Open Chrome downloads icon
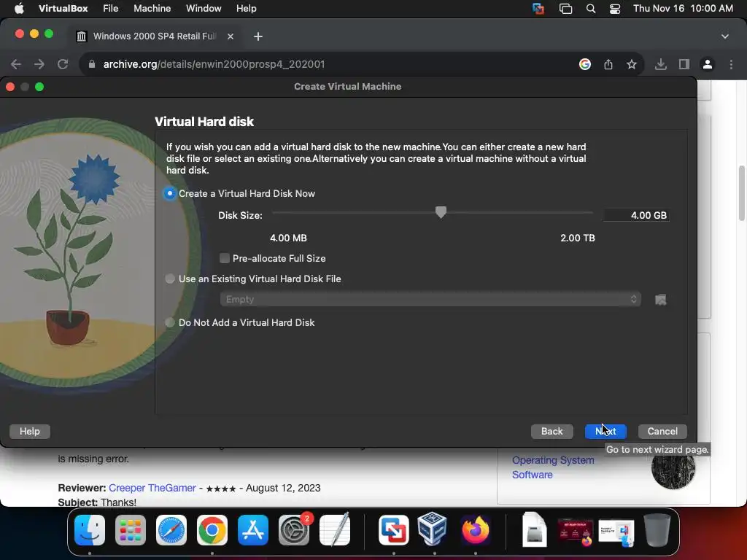 point(660,64)
